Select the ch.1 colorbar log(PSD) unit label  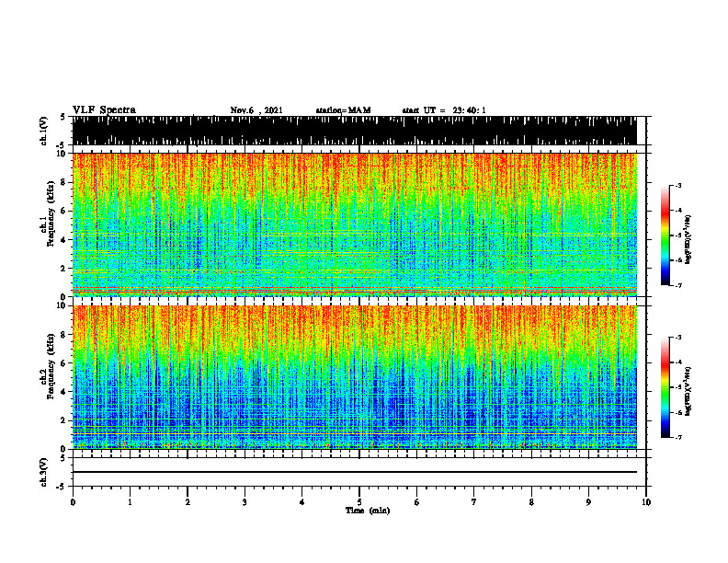[x=688, y=239]
